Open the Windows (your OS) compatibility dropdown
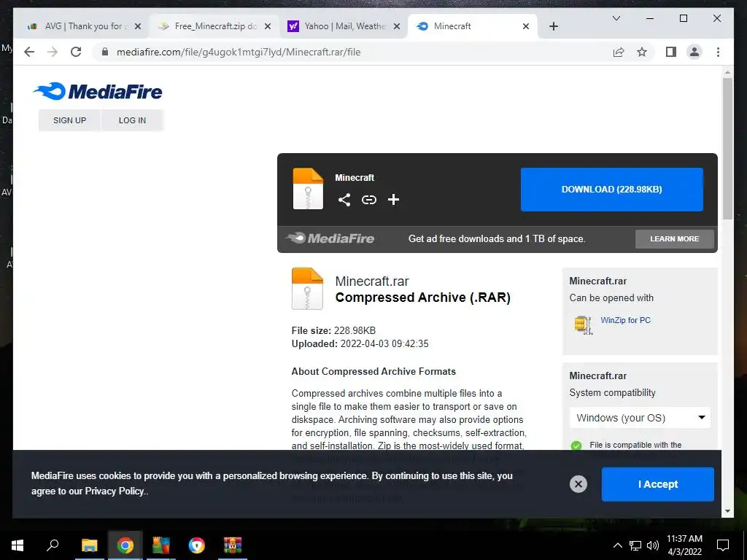This screenshot has height=560, width=747. [640, 418]
